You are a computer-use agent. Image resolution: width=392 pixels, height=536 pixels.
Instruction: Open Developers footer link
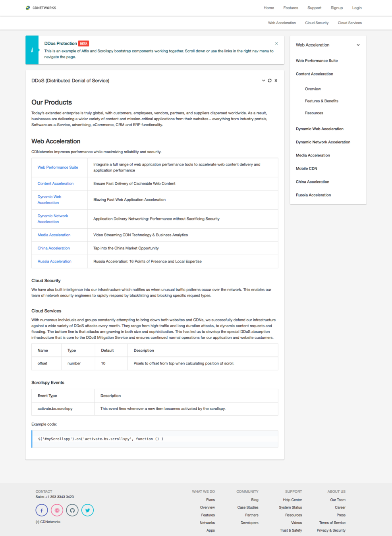[x=249, y=523]
